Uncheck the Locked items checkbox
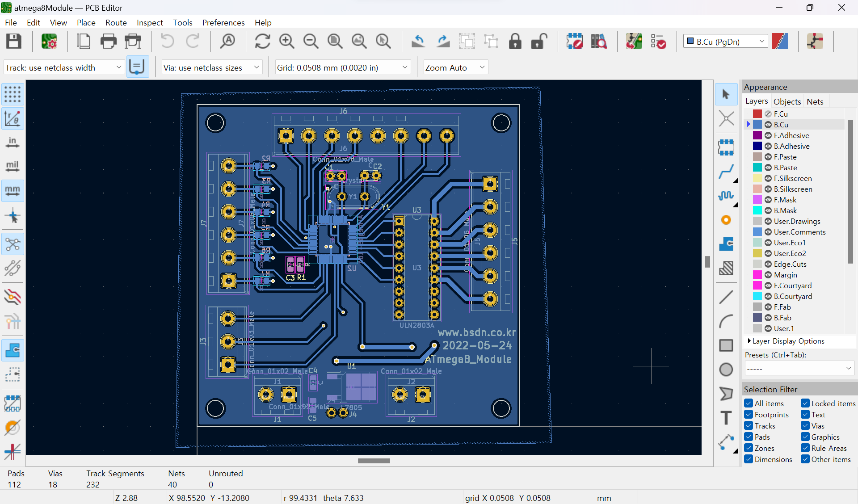858x504 pixels. click(805, 403)
